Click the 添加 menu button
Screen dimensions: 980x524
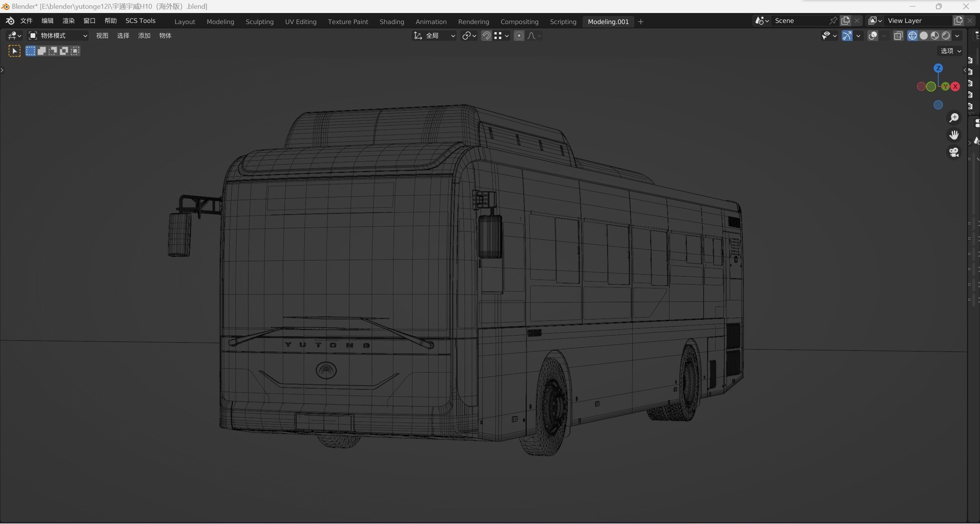pyautogui.click(x=144, y=36)
